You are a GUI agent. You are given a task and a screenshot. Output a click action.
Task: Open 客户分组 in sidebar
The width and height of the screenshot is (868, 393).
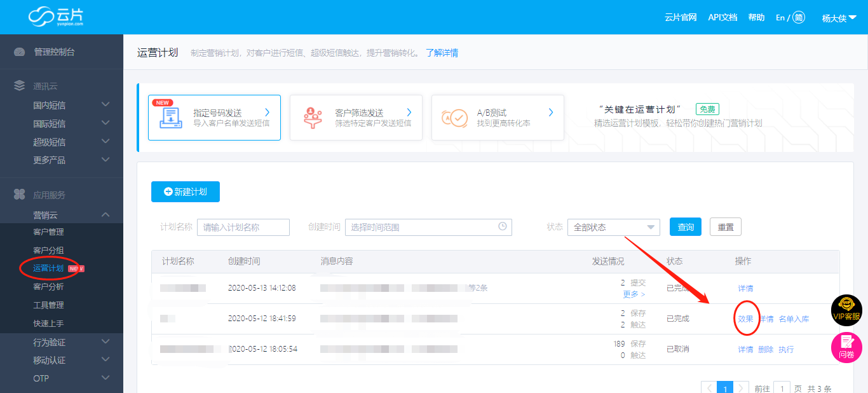(x=48, y=250)
